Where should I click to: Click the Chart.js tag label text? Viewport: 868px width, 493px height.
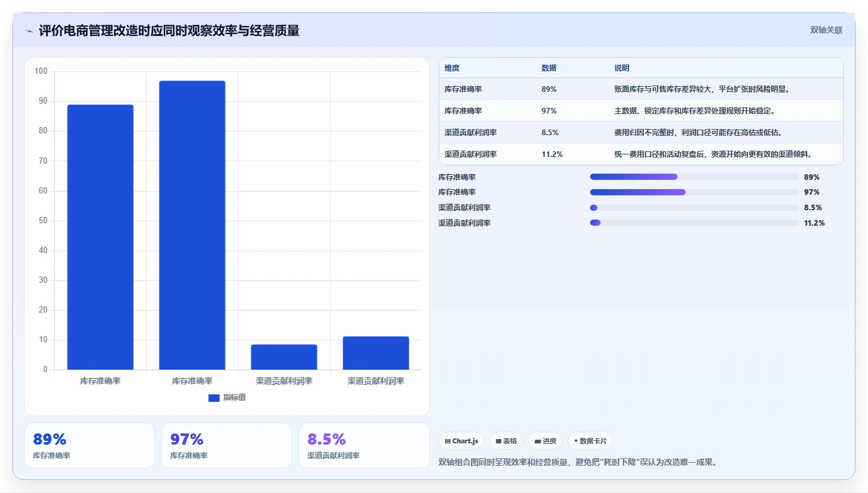[x=465, y=442]
